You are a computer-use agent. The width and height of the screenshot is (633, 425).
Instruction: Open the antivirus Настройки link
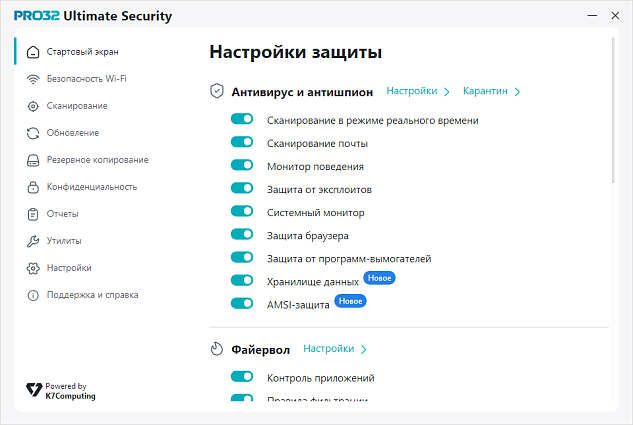click(x=412, y=91)
